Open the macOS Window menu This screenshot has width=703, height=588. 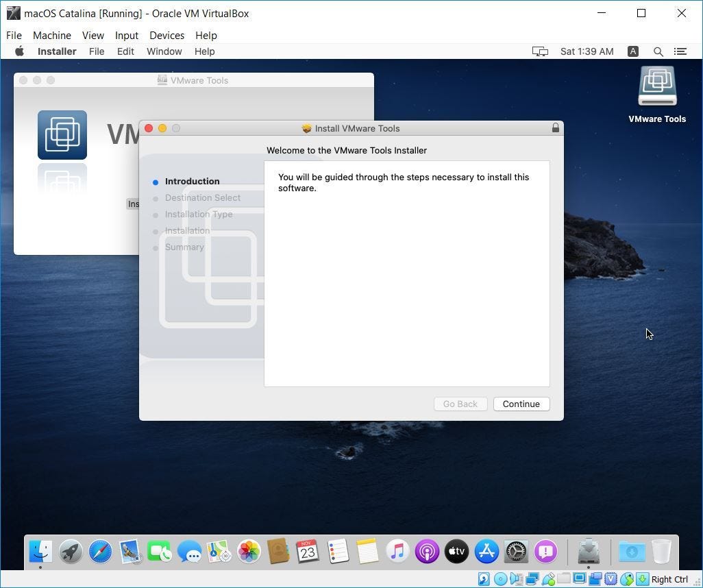pos(164,51)
